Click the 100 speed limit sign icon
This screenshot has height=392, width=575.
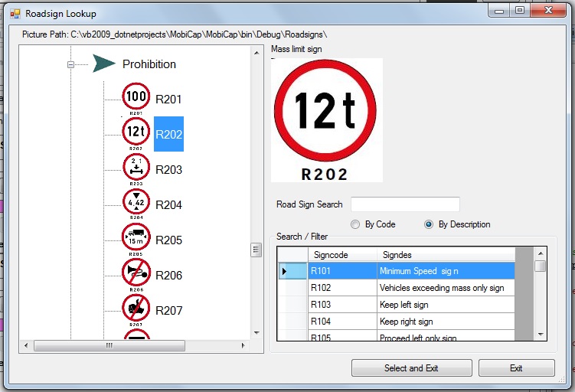[136, 97]
